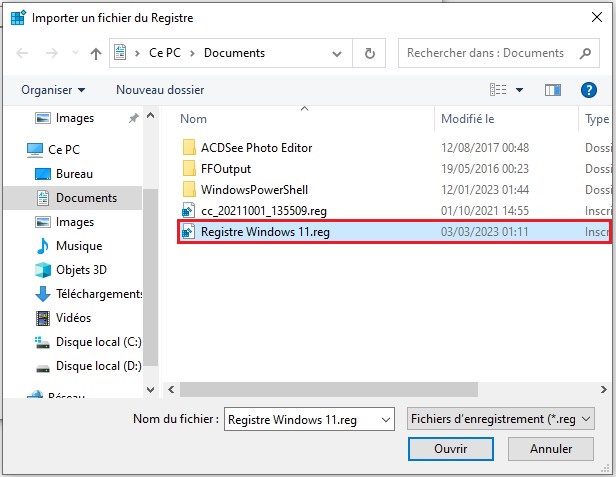Click the FFOutput folder icon
Screen dimensions: 616x477
click(189, 169)
